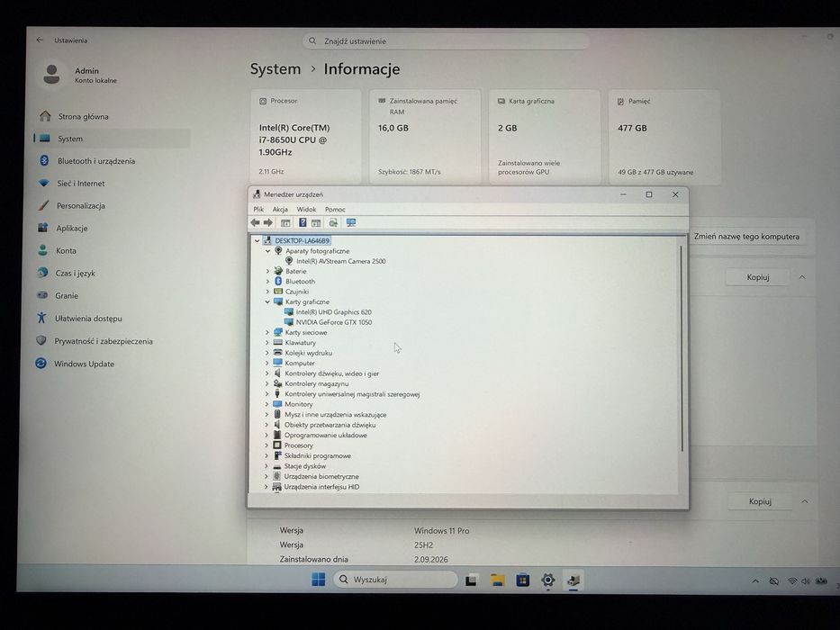The height and width of the screenshot is (630, 840).
Task: Click the taskbar Wyszukaj search box
Action: (395, 579)
